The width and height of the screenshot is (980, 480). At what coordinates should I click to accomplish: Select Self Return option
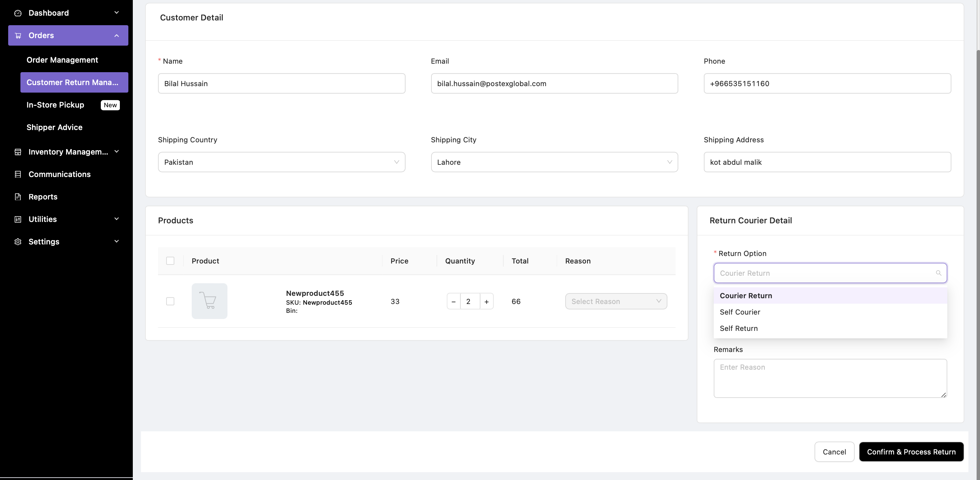830,328
